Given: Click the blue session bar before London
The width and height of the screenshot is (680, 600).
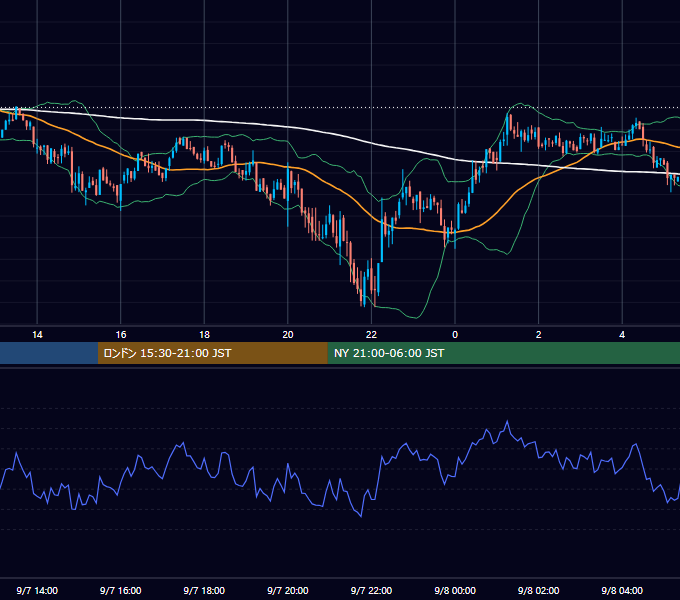Looking at the screenshot, I should click(49, 353).
